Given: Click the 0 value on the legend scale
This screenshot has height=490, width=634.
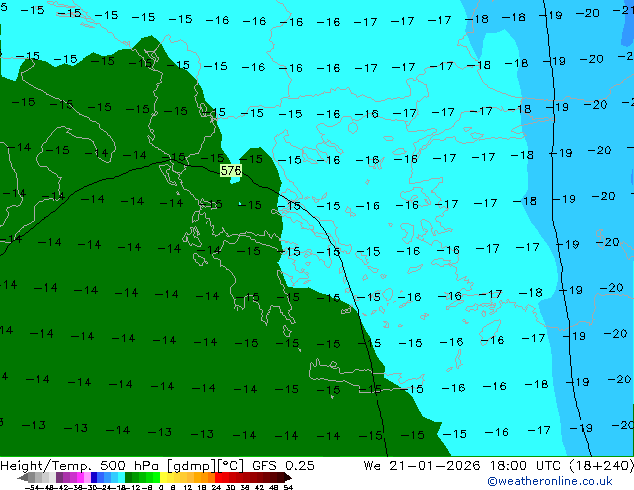Looking at the screenshot, I should 161,488.
